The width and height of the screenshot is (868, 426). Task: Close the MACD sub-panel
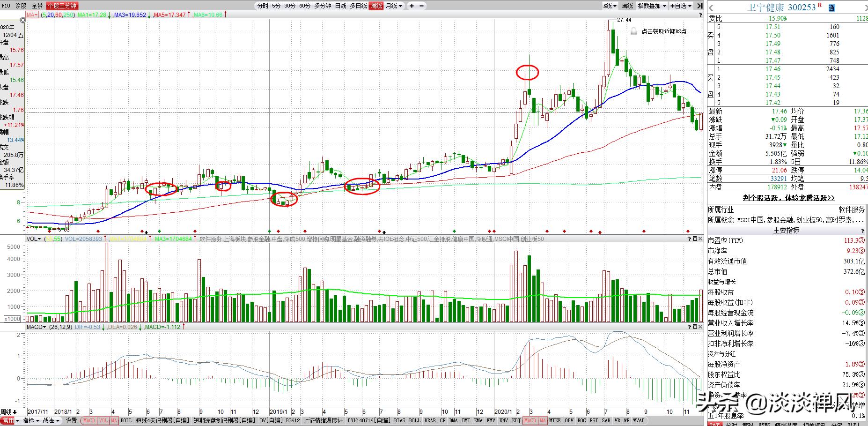click(x=701, y=327)
